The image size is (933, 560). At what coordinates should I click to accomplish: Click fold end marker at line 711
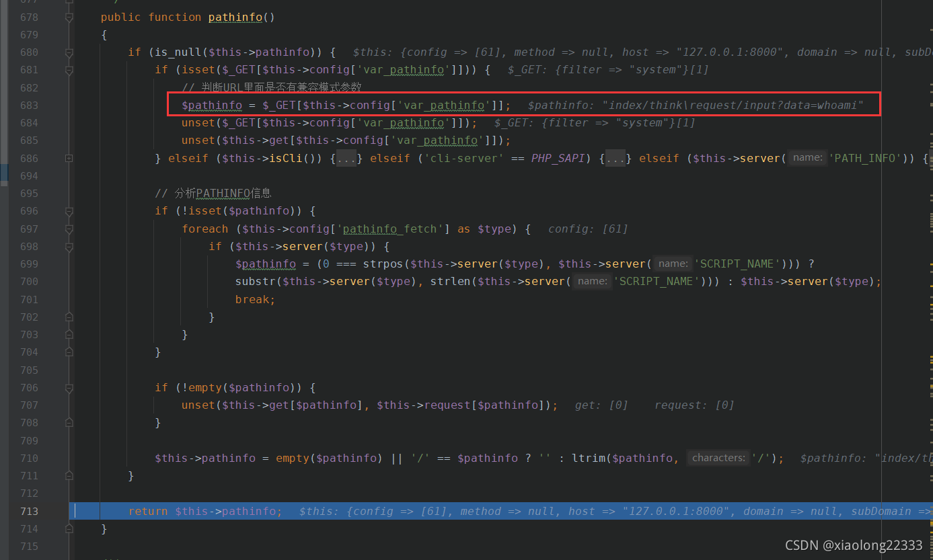[69, 475]
